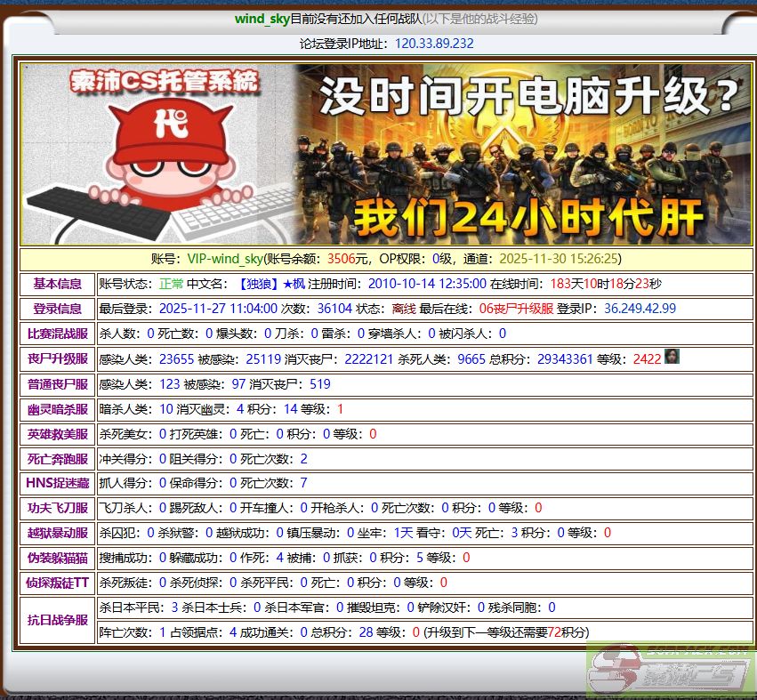Open the 抗日战争服 row label
This screenshot has height=700, width=757.
(x=58, y=620)
